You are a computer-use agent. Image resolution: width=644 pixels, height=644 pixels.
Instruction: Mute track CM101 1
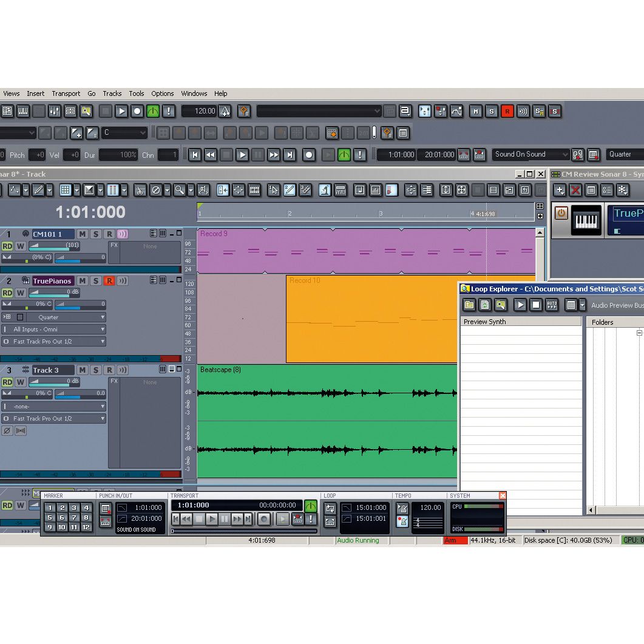(x=82, y=234)
